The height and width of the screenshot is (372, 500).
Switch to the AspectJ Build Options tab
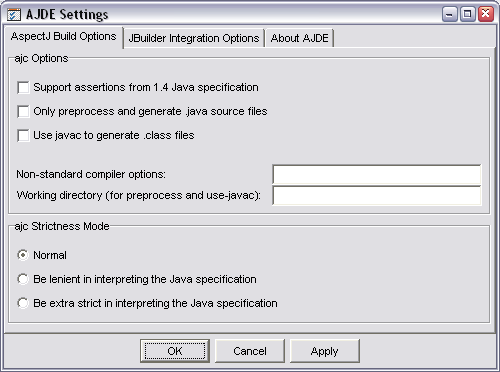coord(63,36)
